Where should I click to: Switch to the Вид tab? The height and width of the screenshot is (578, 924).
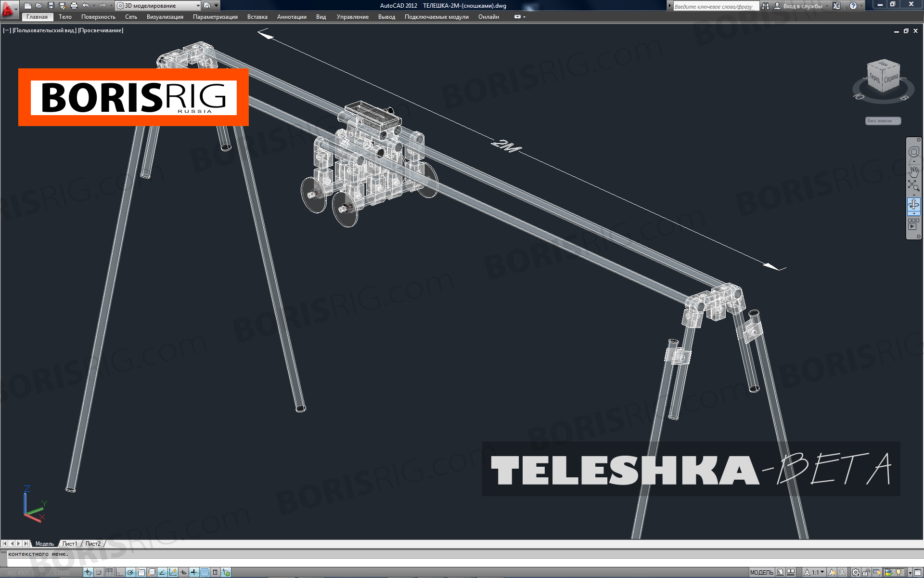(321, 17)
